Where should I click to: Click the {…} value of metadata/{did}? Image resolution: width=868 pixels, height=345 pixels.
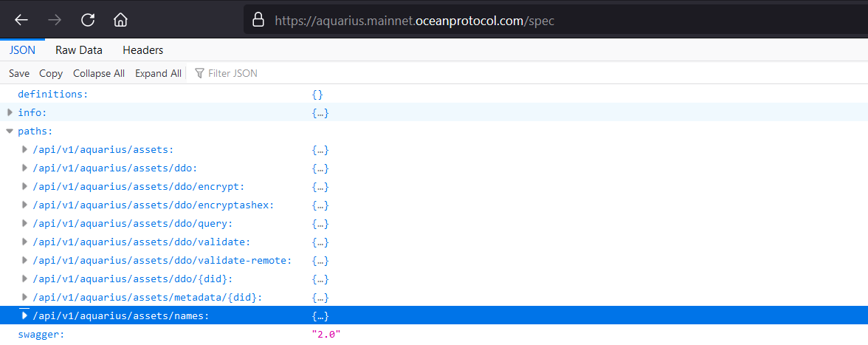(320, 298)
